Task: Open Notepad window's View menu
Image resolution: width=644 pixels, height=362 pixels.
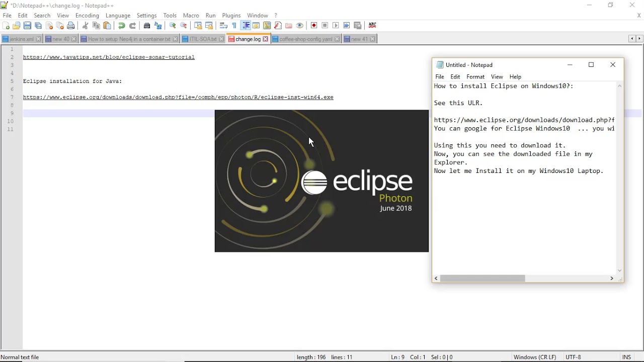Action: (497, 77)
